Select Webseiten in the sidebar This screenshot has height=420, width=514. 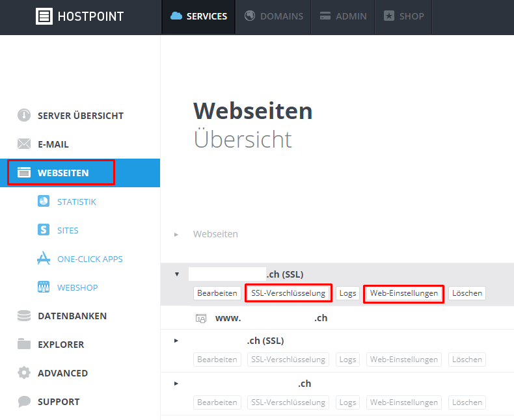80,173
